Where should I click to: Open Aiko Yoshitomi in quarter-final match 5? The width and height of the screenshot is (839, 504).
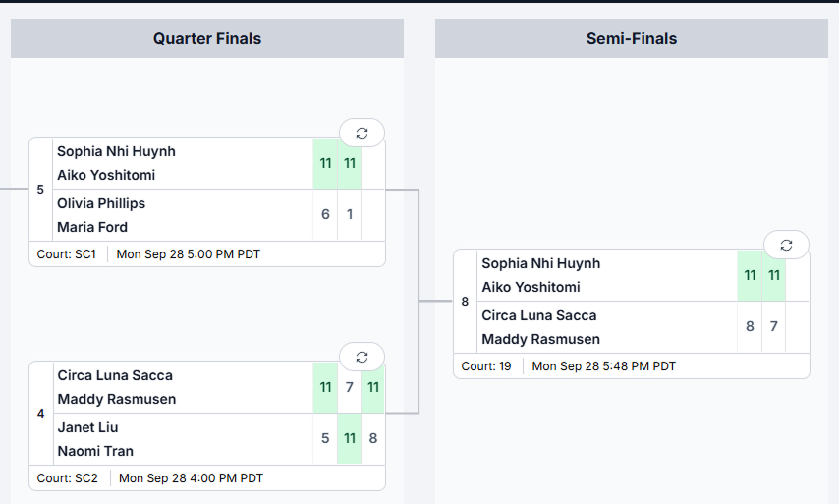(x=106, y=175)
